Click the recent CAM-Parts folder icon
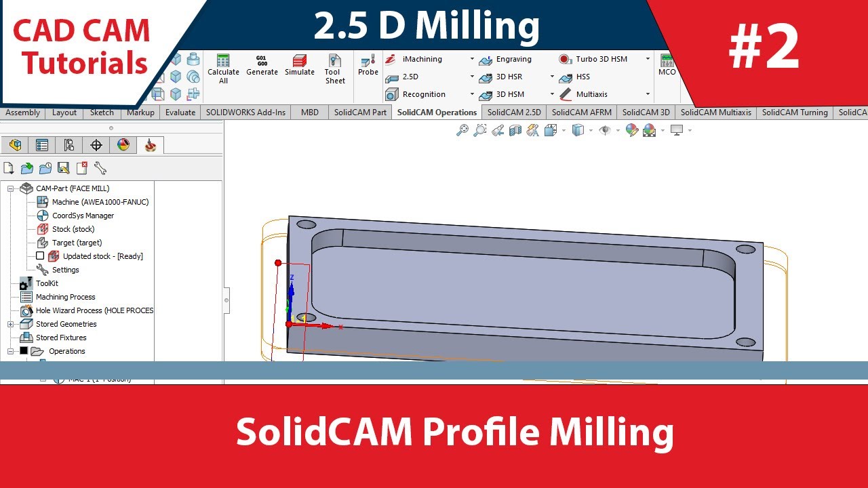The height and width of the screenshot is (488, 868). 45,168
